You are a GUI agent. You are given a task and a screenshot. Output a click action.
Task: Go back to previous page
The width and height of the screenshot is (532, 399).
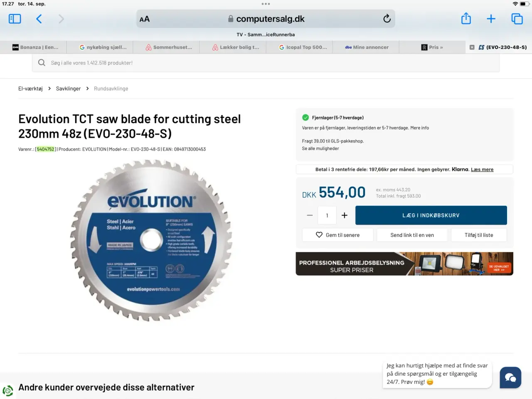tap(39, 19)
